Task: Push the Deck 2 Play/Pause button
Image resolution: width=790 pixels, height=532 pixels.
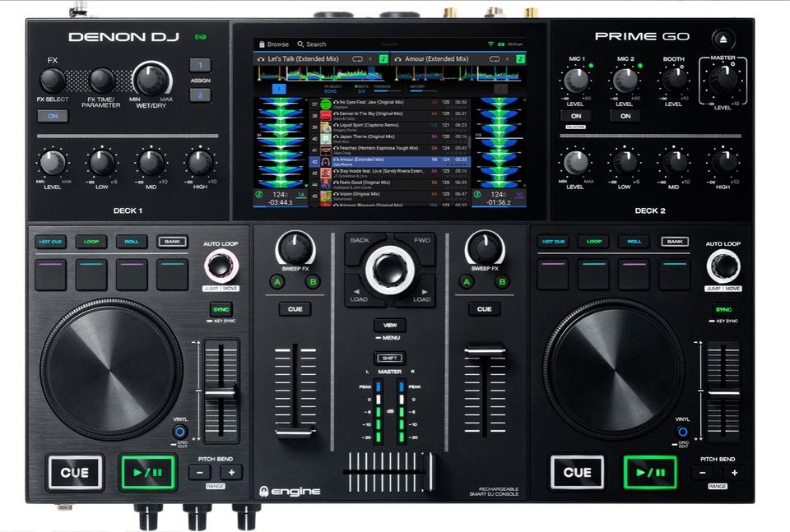Action: coord(650,473)
